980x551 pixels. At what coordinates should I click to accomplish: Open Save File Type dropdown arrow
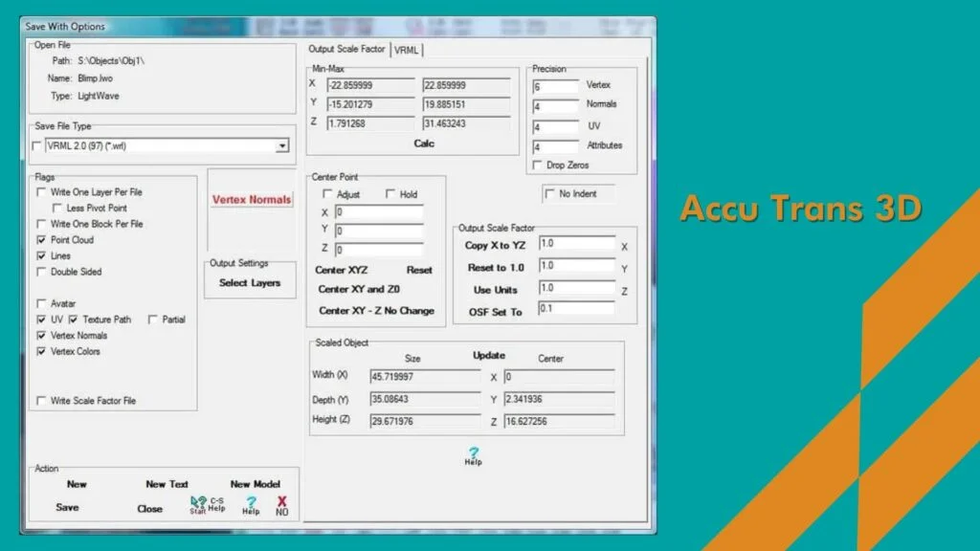pos(282,145)
